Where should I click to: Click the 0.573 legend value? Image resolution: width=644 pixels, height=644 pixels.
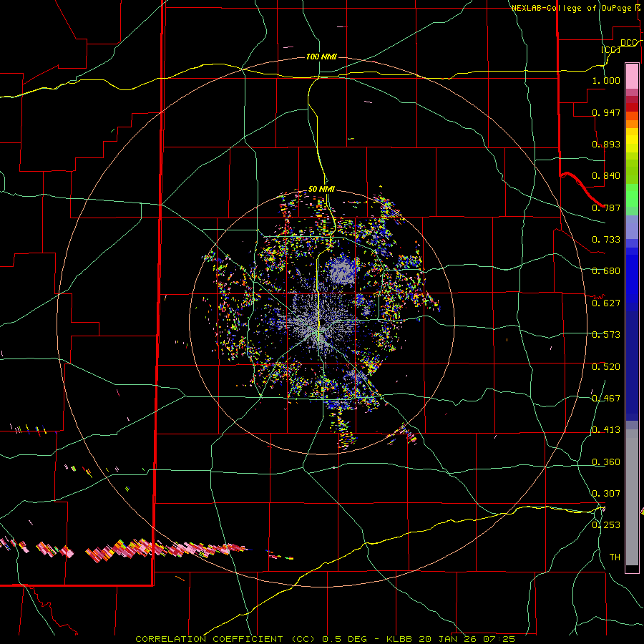tap(606, 335)
